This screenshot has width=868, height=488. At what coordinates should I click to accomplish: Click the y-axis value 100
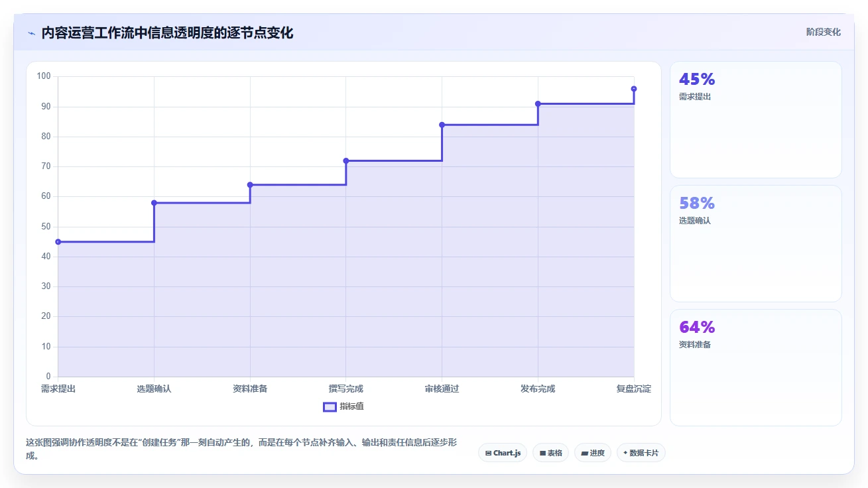pos(44,76)
